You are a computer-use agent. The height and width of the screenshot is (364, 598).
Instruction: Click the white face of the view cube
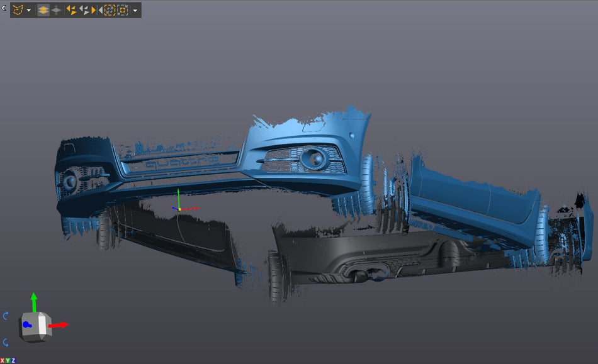point(42,325)
